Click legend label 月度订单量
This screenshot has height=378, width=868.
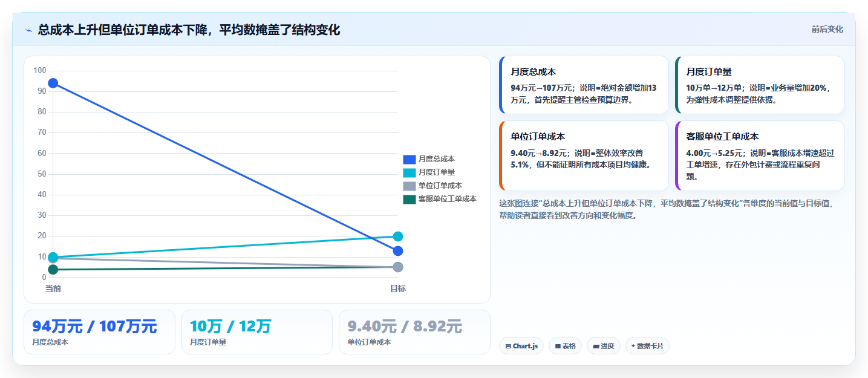437,172
